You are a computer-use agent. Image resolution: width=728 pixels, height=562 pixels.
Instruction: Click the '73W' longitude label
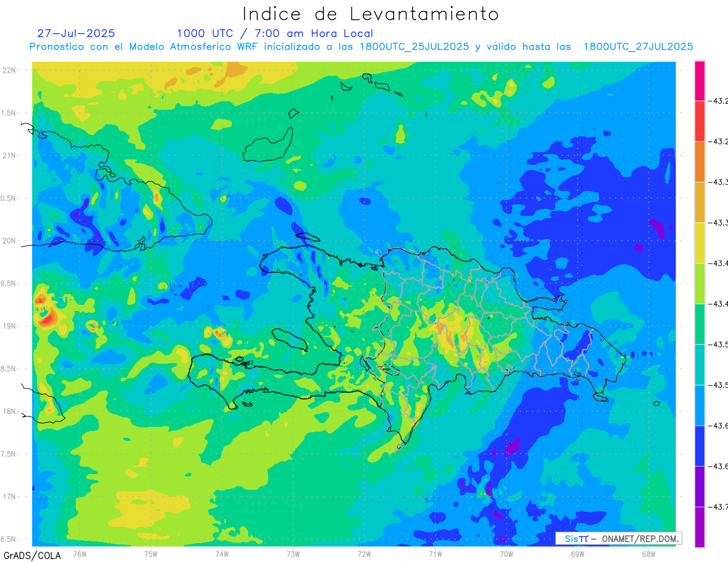tap(293, 554)
